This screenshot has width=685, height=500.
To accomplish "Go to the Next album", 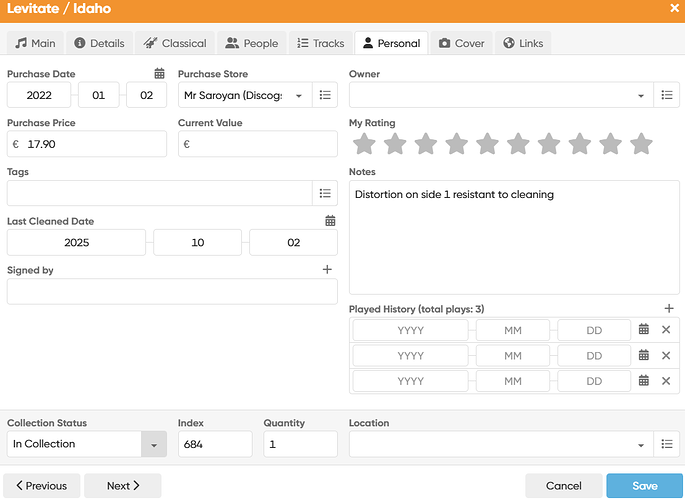I will click(x=123, y=486).
